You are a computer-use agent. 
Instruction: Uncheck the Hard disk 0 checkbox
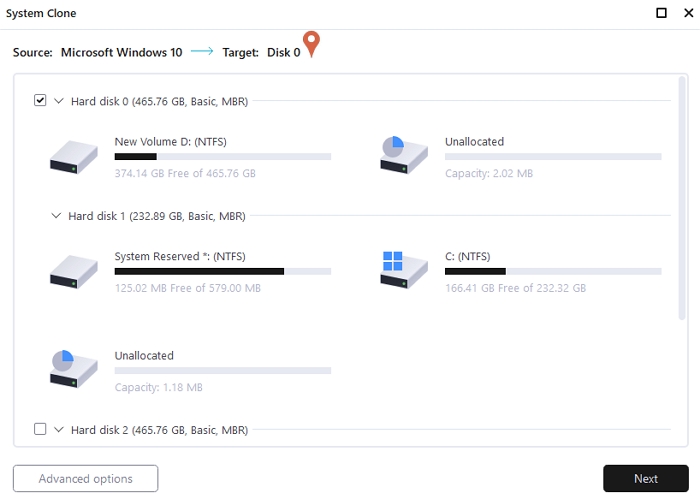point(40,100)
